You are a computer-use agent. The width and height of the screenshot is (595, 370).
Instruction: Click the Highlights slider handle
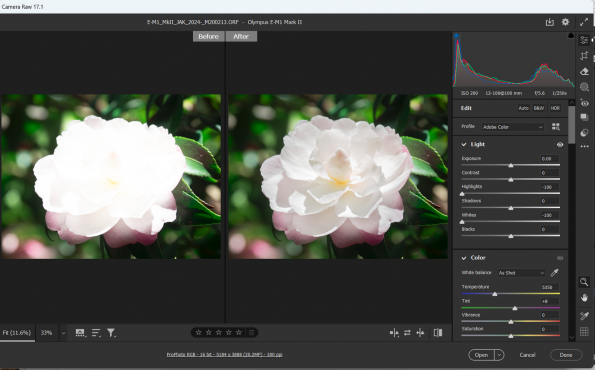pos(462,194)
